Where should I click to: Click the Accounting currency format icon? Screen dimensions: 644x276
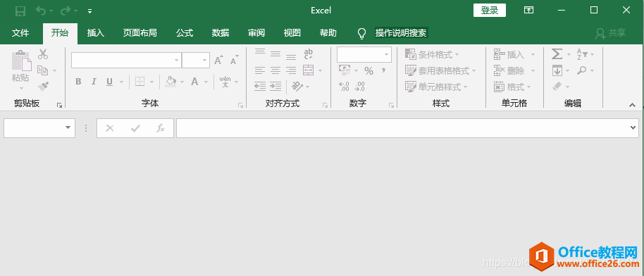pyautogui.click(x=345, y=70)
